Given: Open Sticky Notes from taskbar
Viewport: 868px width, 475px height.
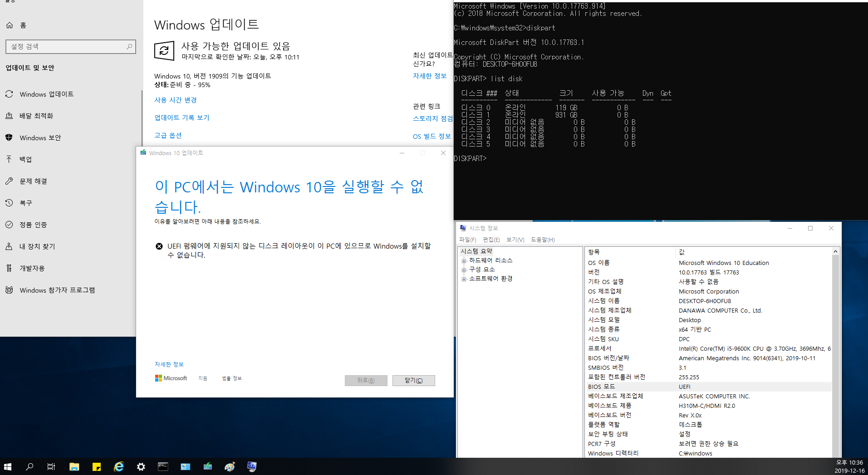Looking at the screenshot, I should pos(96,466).
